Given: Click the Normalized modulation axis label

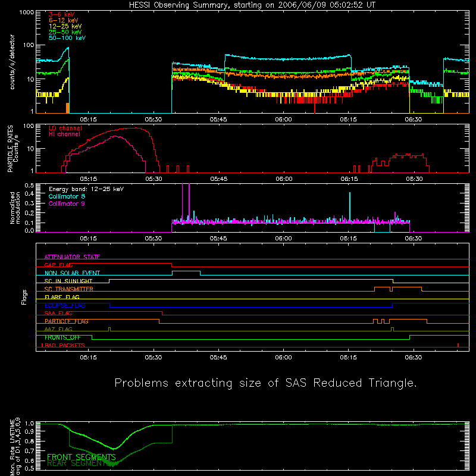Looking at the screenshot, I should click(15, 208).
